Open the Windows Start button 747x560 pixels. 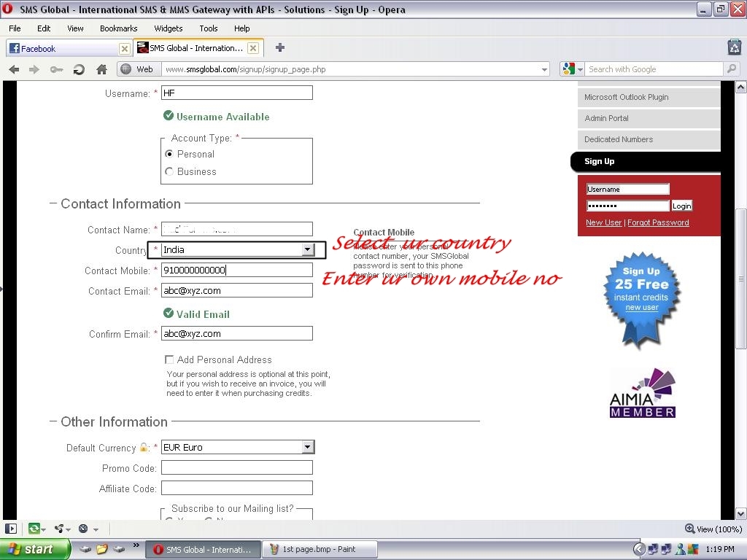coord(34,549)
